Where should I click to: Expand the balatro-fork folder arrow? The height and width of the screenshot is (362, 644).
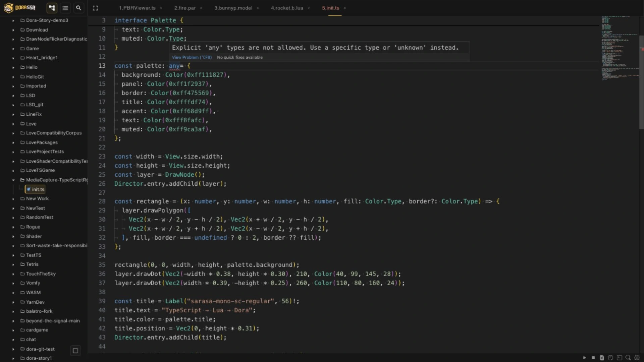click(13, 311)
